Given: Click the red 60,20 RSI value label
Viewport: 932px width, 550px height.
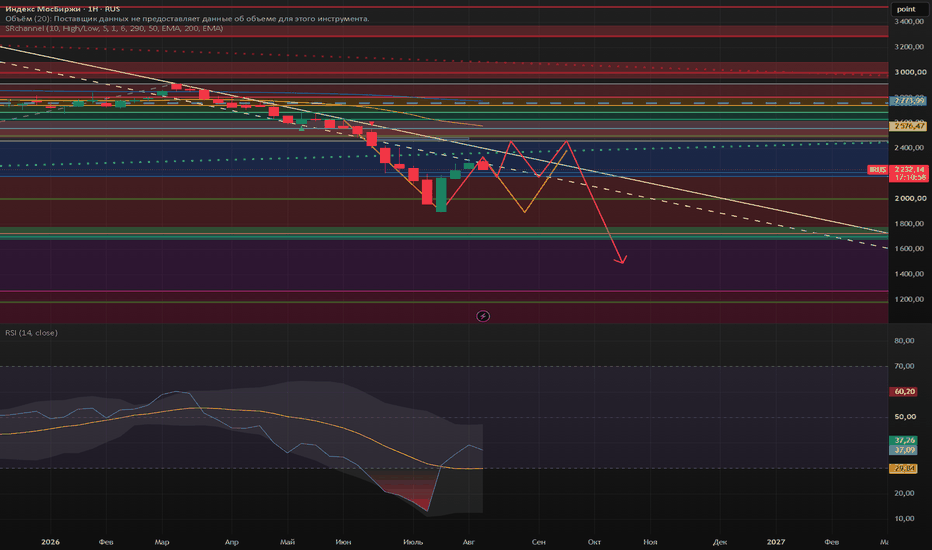Looking at the screenshot, I should (x=903, y=391).
